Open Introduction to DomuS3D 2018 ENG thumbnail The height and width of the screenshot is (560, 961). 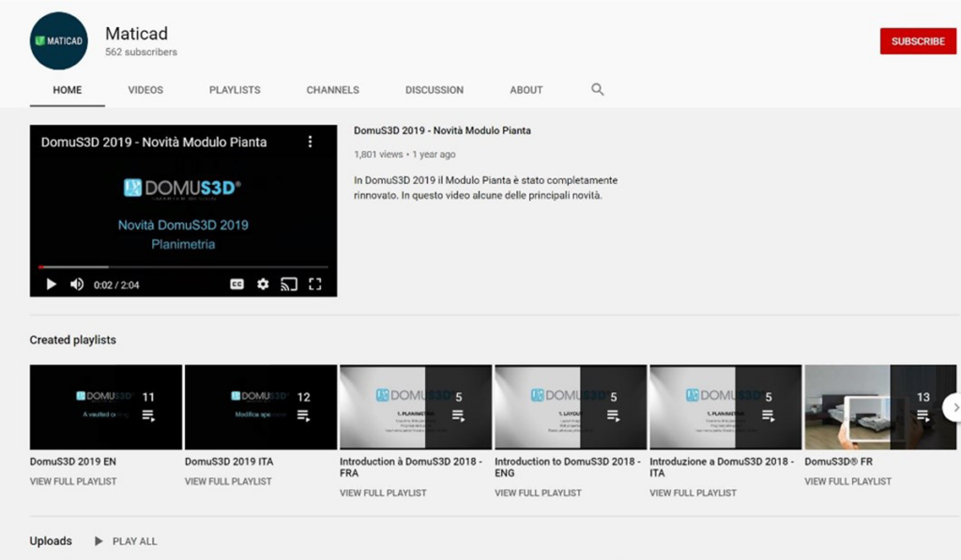pos(572,407)
